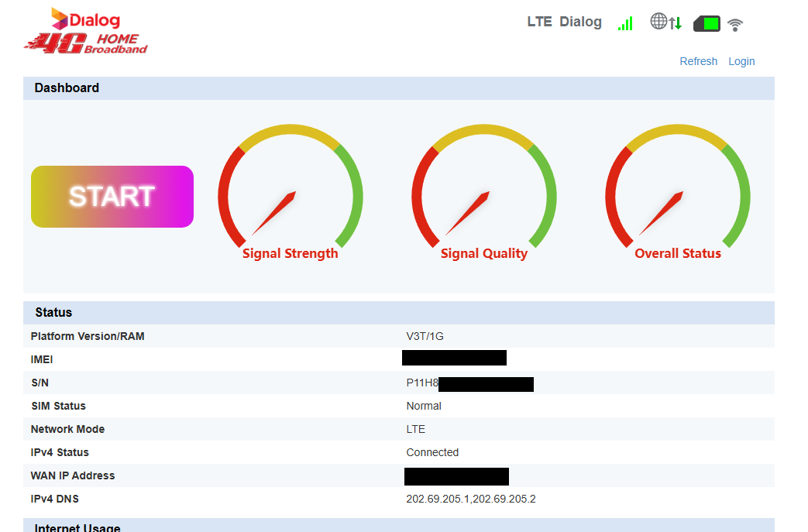Click the Dialog 4G Home Broadband logo
The width and height of the screenshot is (808, 532).
(x=86, y=31)
